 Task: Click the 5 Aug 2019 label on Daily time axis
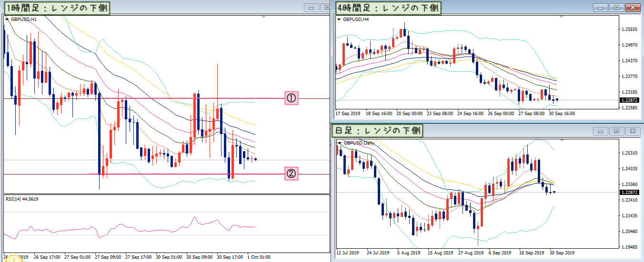[409, 253]
